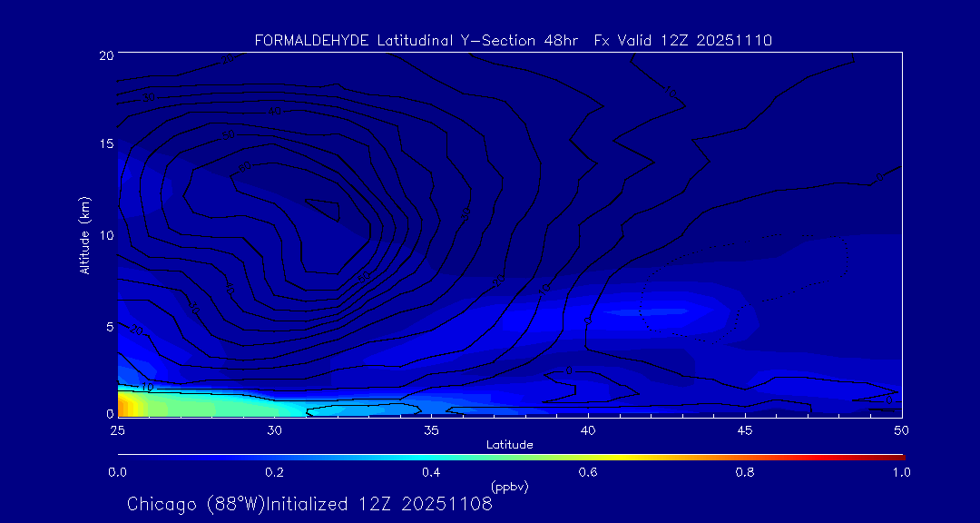Click the colorbar at the 0.6 yellow mark
Viewport: 980px width, 523px height.
(589, 456)
